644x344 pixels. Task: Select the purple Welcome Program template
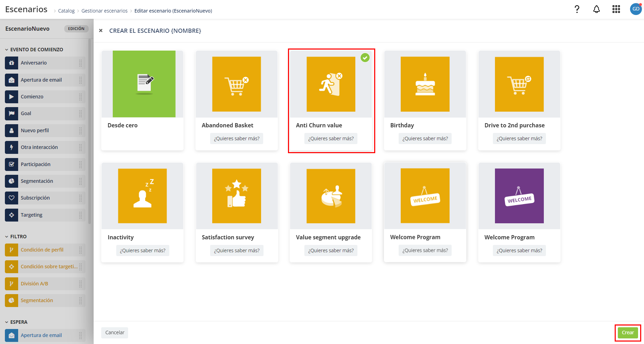pos(519,196)
